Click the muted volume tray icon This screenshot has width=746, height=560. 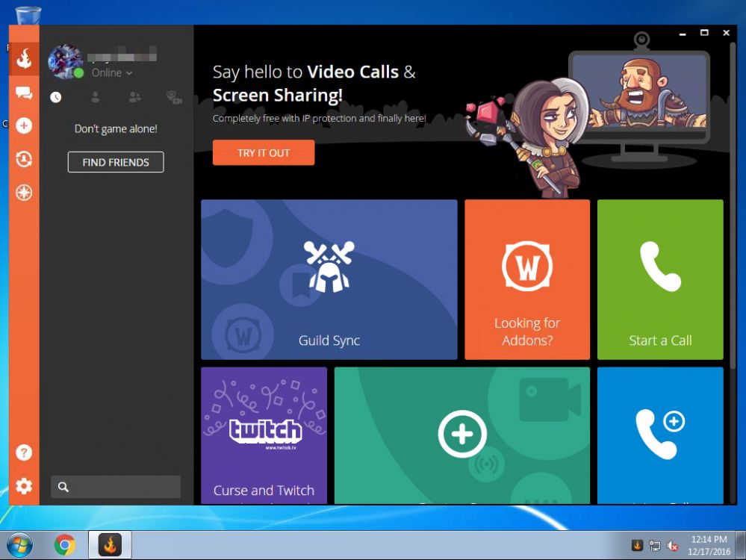pos(672,546)
